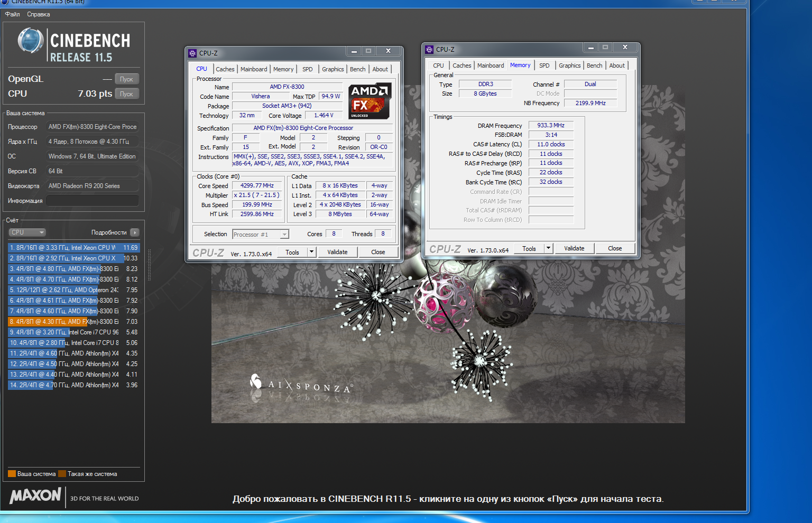Click CPU-Z icon in first window title bar
The width and height of the screenshot is (812, 523).
click(192, 53)
